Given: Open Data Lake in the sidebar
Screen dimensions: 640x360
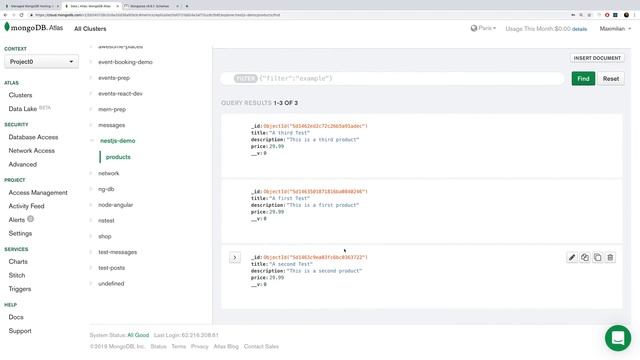Looking at the screenshot, I should pos(23,109).
